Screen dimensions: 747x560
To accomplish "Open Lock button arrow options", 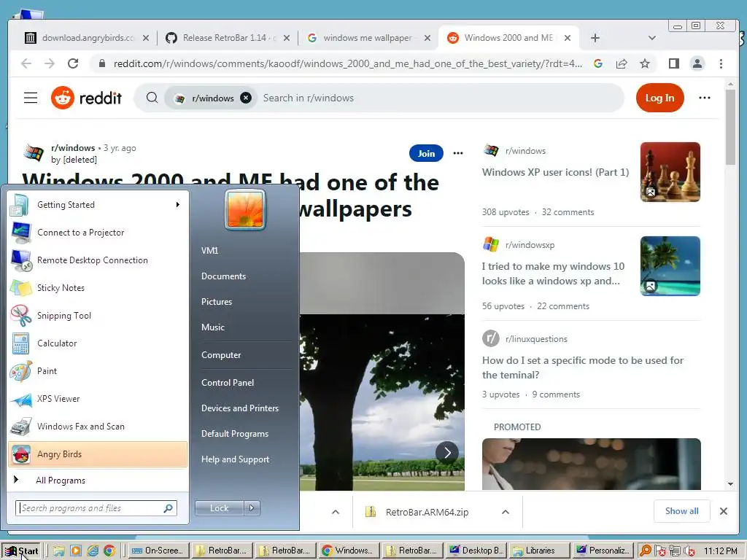I will coord(252,508).
